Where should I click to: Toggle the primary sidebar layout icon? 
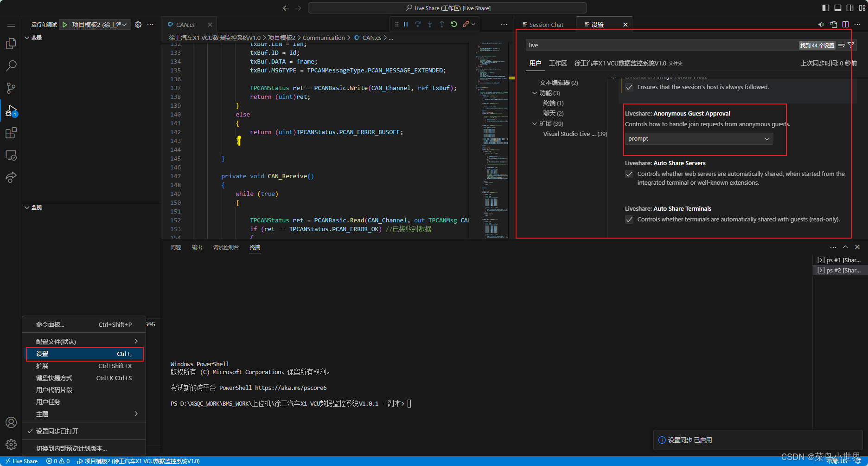pyautogui.click(x=826, y=8)
